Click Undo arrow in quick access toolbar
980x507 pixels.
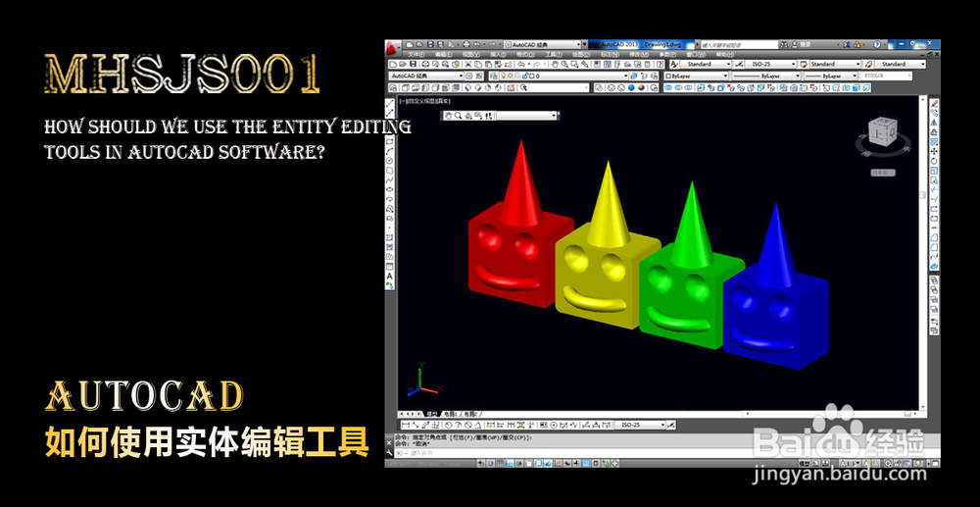click(x=477, y=44)
